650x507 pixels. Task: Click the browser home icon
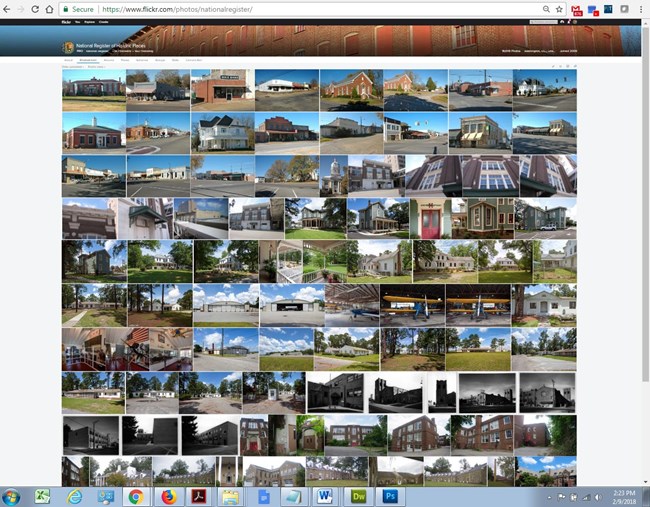click(49, 9)
